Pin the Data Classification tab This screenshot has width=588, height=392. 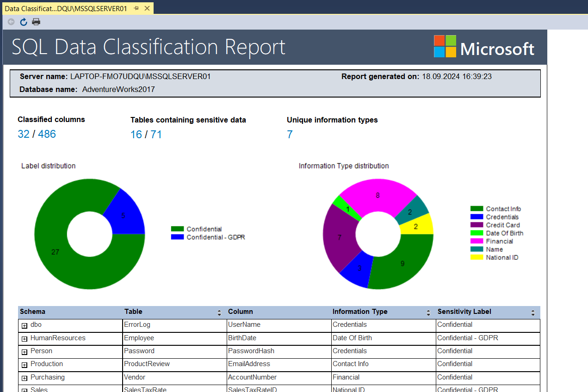click(136, 8)
